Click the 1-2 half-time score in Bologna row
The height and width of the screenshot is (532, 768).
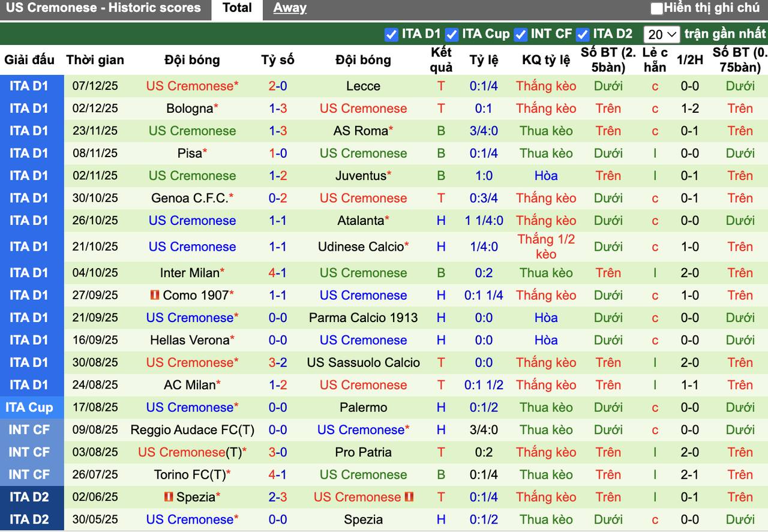(689, 109)
